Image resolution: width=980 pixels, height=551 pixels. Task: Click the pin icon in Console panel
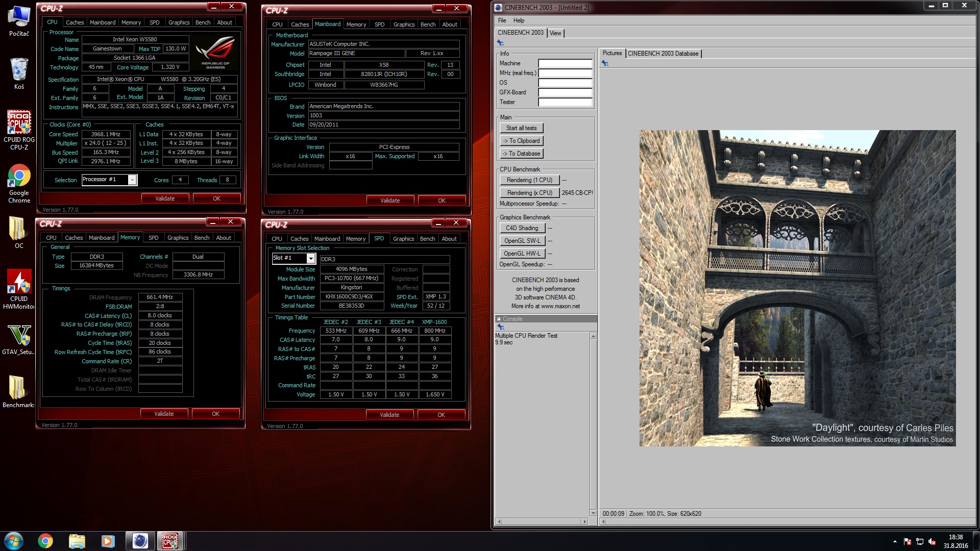point(500,327)
